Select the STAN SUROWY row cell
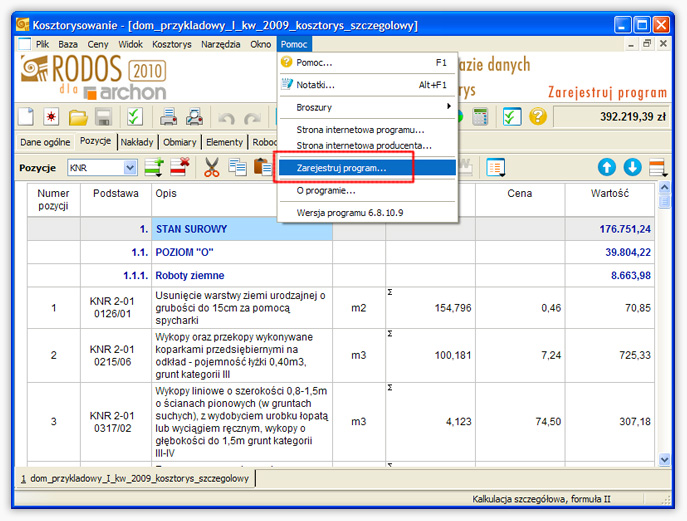 pyautogui.click(x=242, y=229)
